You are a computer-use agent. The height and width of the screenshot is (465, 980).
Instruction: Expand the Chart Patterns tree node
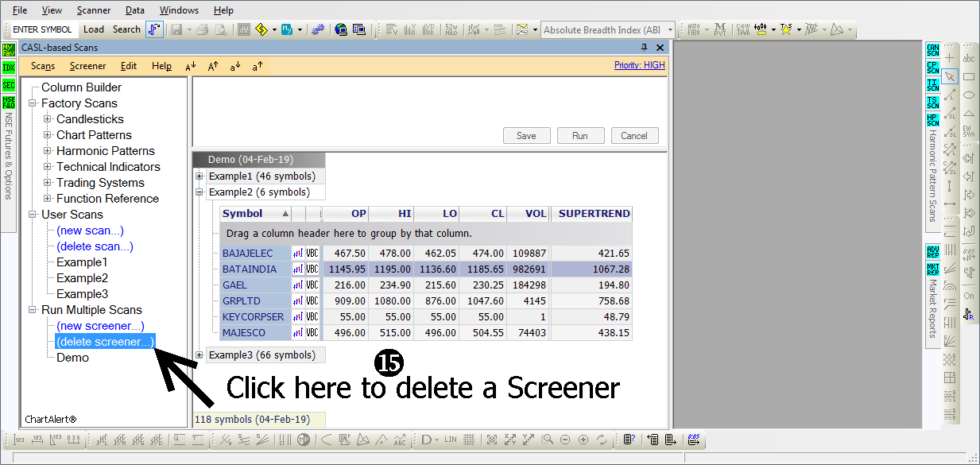(48, 135)
